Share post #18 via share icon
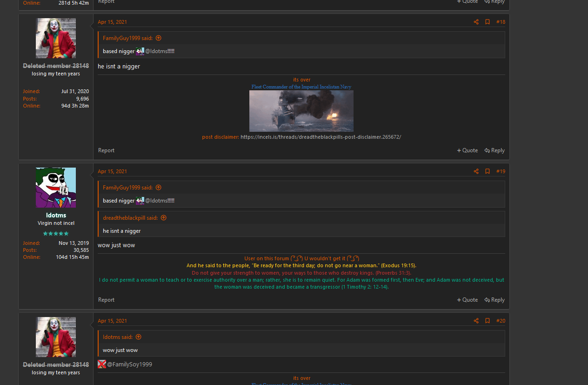 click(476, 22)
